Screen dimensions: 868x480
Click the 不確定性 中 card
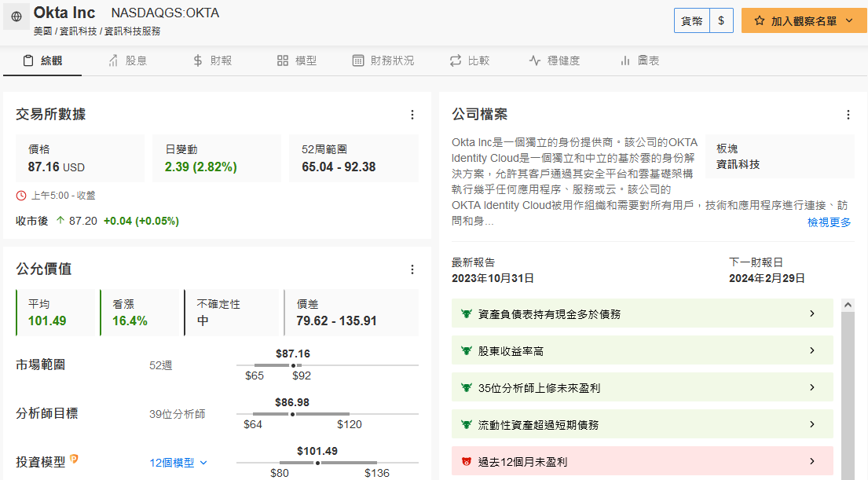click(x=233, y=313)
